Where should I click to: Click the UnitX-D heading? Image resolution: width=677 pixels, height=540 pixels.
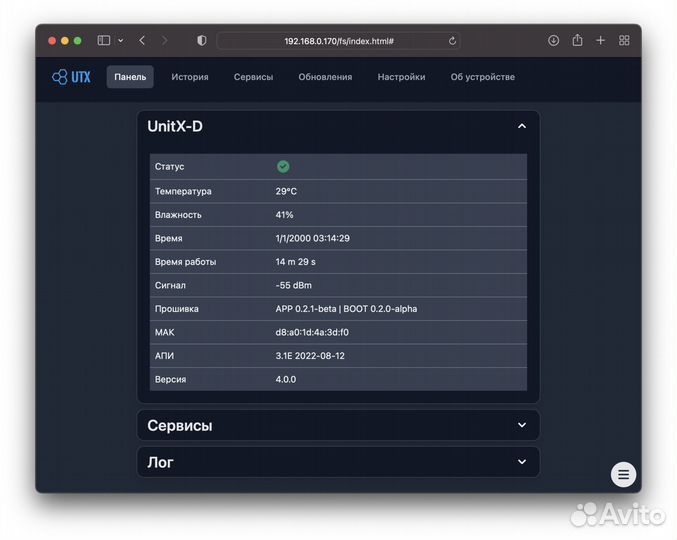pyautogui.click(x=175, y=126)
